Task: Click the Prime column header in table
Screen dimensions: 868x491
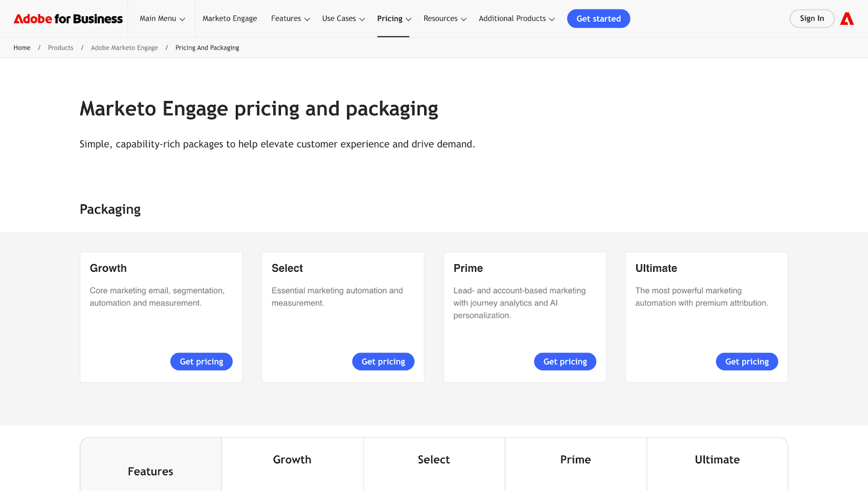Action: coord(575,460)
